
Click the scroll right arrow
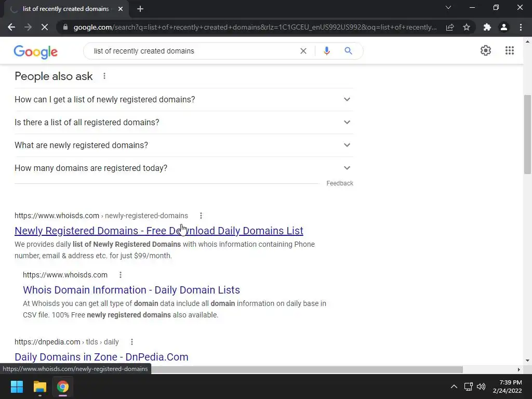(519, 369)
